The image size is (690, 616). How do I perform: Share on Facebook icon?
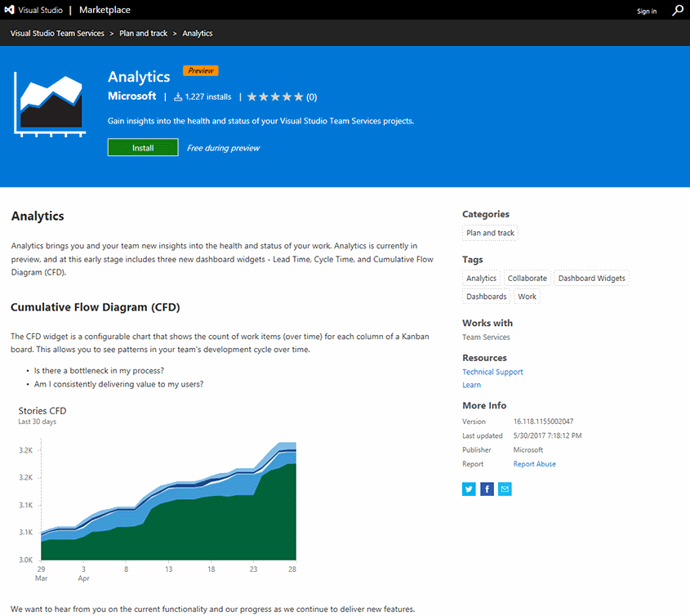pyautogui.click(x=487, y=489)
